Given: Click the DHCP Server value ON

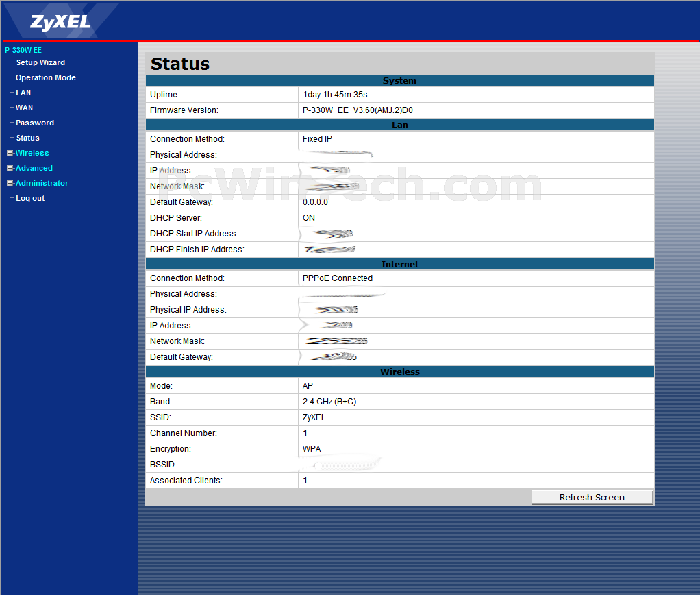Looking at the screenshot, I should tap(309, 218).
